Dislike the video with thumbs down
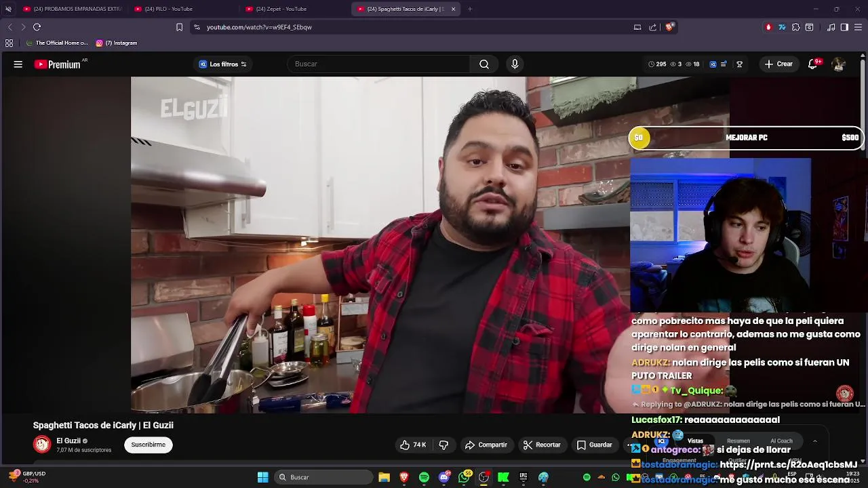This screenshot has width=868, height=488. point(443,445)
